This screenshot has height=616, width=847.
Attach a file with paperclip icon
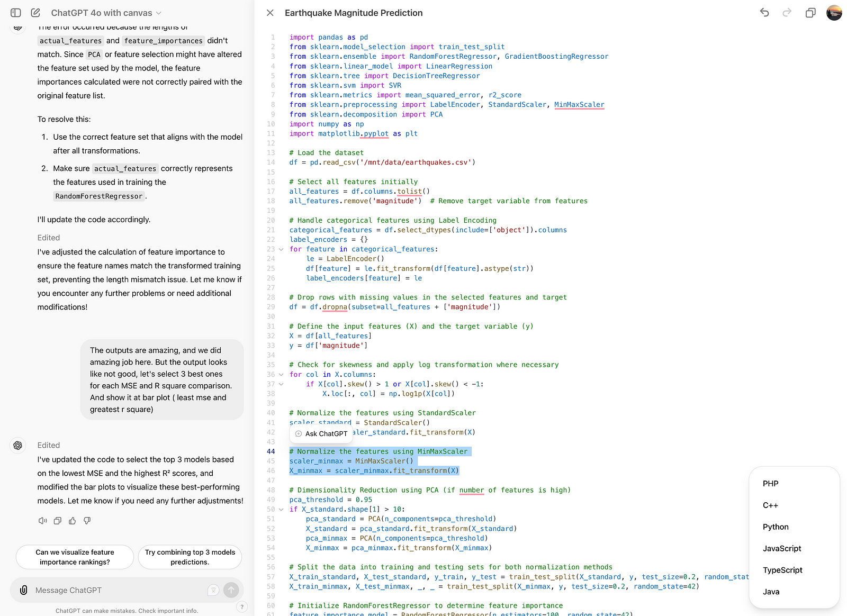(x=23, y=590)
